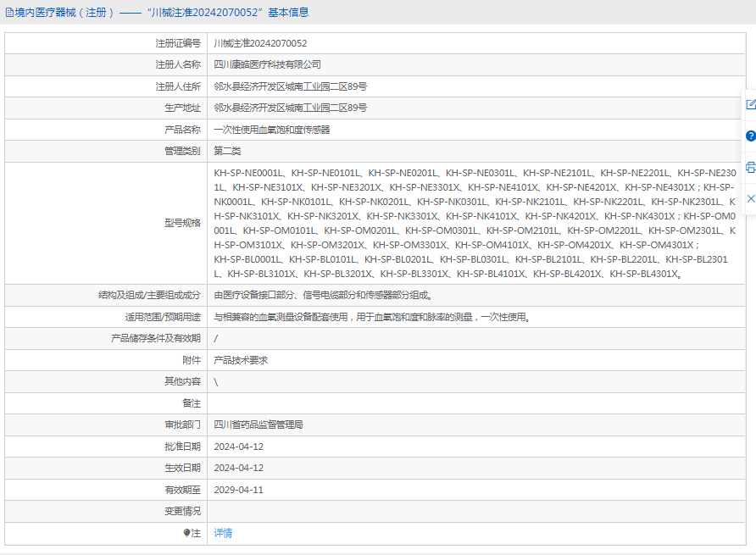
Task: Select registration number 川械注准20242070052 value
Action: click(x=260, y=43)
